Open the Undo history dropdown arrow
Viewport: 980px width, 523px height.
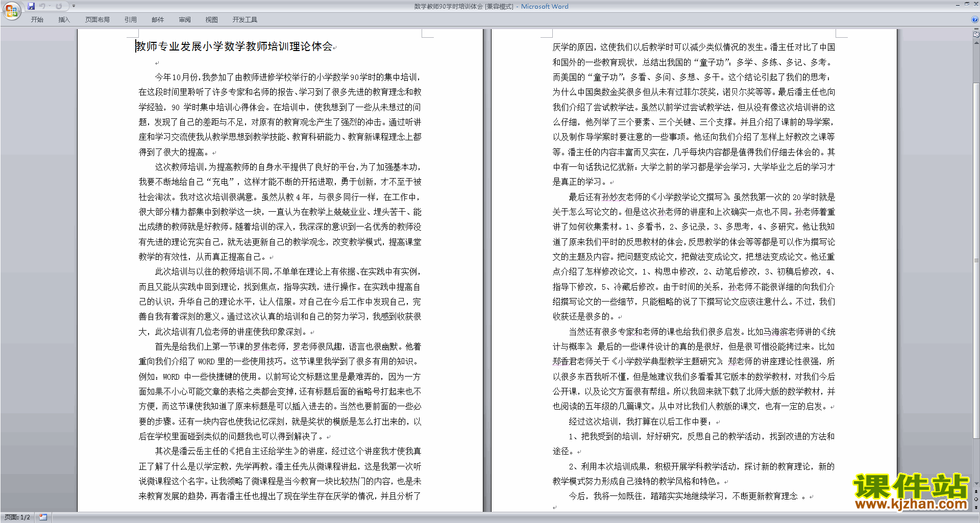click(x=50, y=6)
